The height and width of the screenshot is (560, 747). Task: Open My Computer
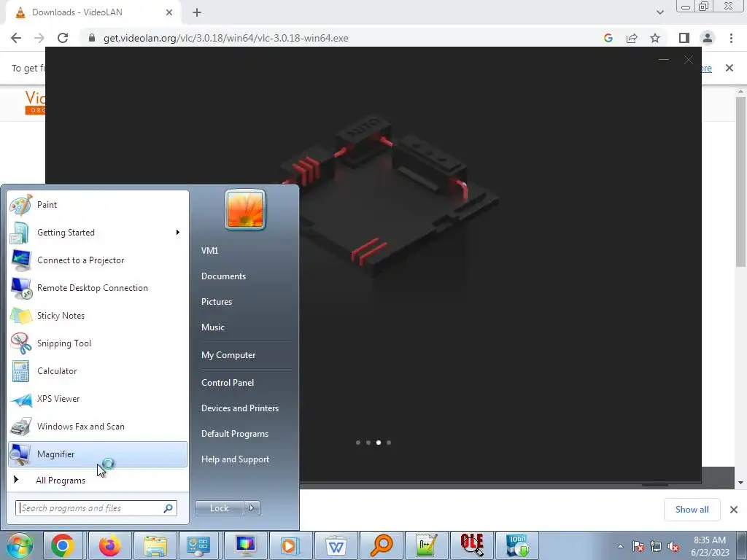228,355
